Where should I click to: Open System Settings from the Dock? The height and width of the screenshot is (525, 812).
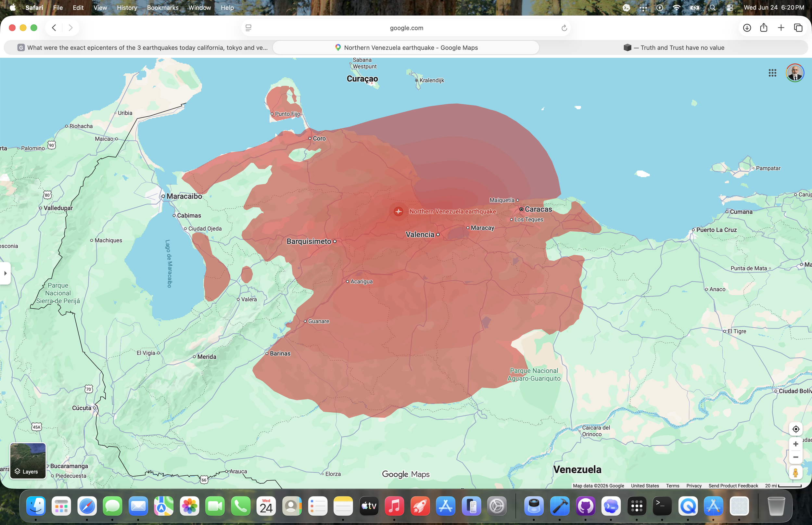497,506
